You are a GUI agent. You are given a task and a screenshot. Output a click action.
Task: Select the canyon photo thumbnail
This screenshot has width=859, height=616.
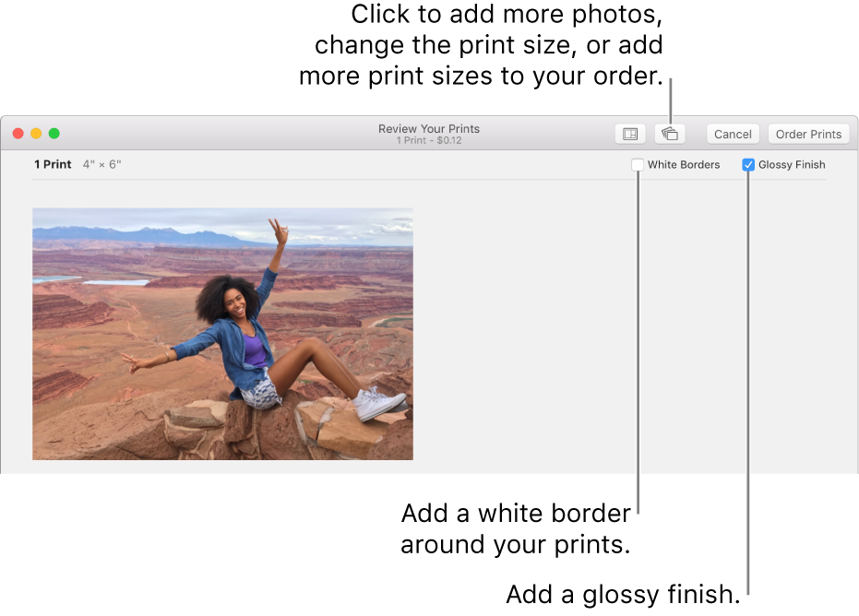(x=222, y=333)
